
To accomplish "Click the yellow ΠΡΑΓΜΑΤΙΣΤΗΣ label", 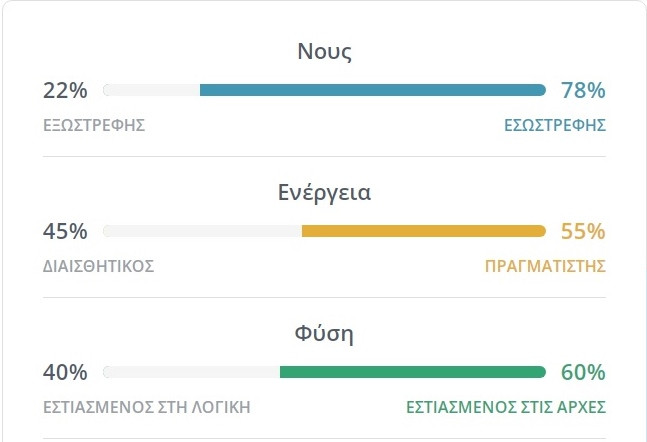I will (545, 266).
